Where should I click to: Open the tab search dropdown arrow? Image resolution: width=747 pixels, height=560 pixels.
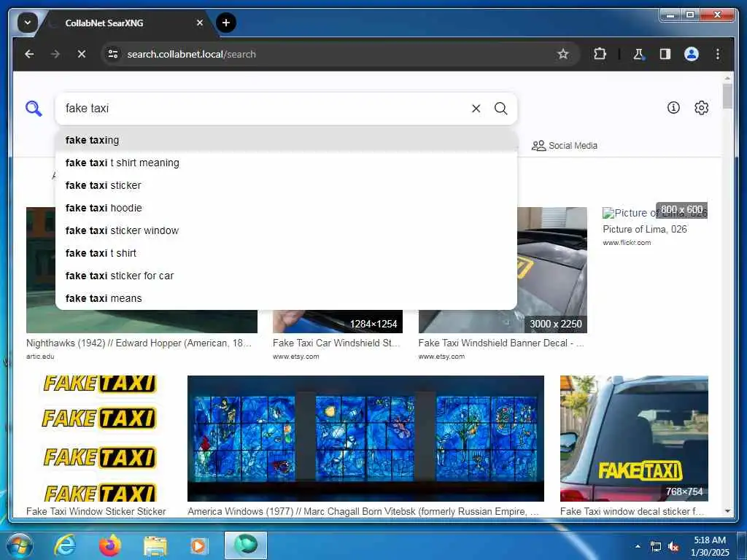point(27,23)
